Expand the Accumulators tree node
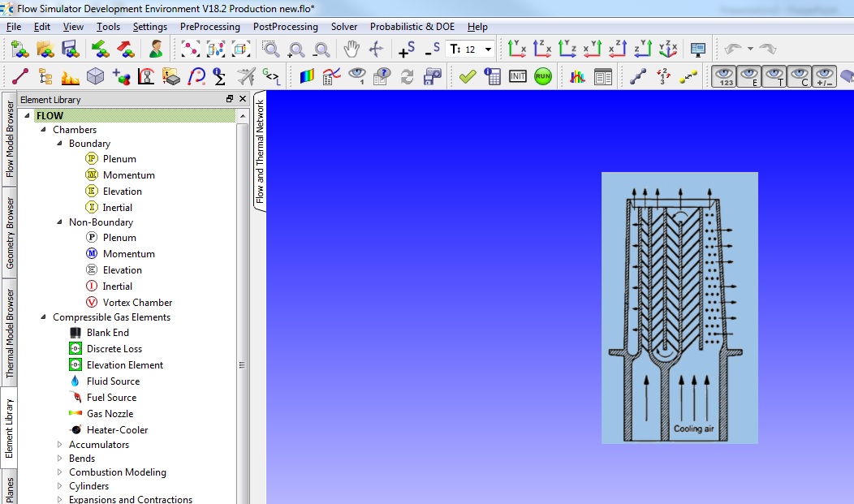Viewport: 854px width, 504px height. point(59,445)
